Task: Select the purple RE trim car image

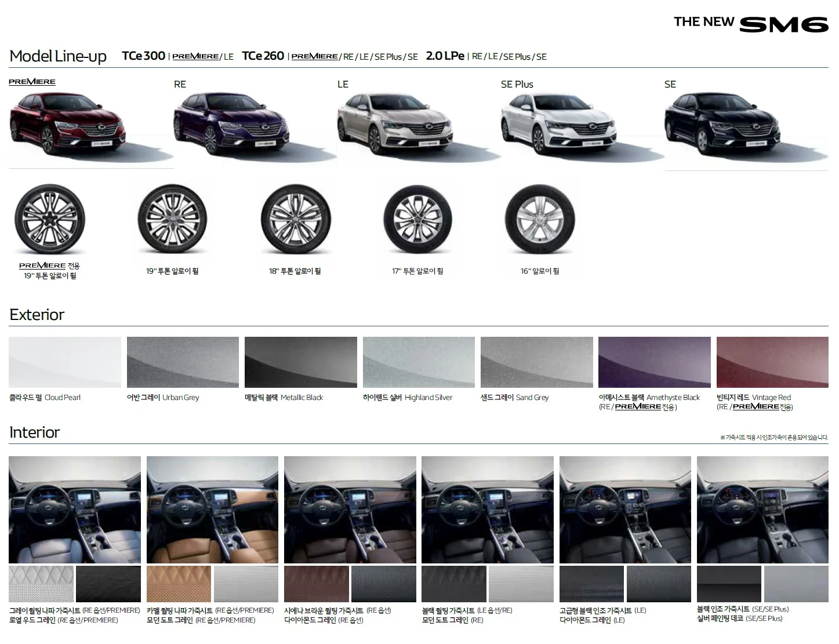Action: pyautogui.click(x=232, y=123)
